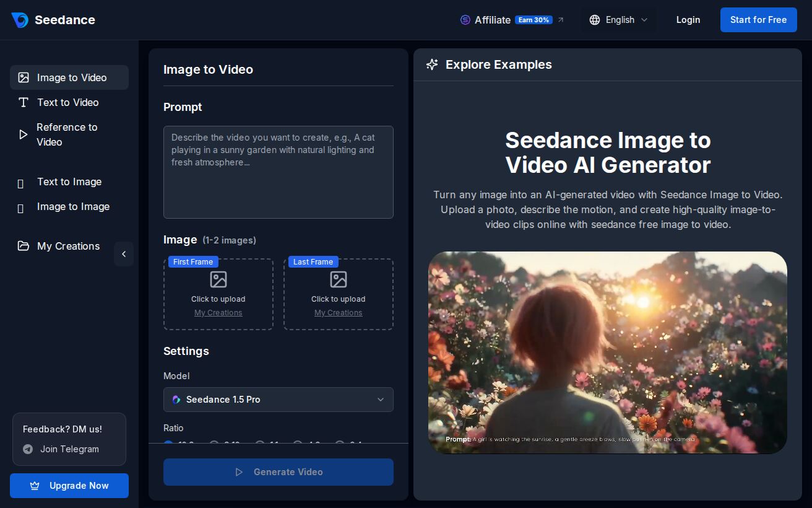Click the Reference to Video play icon

tap(24, 134)
